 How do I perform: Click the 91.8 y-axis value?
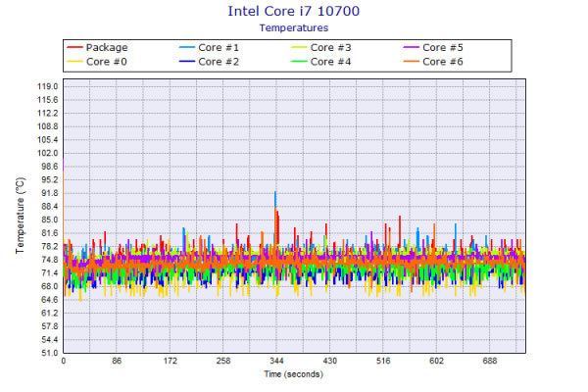[x=50, y=193]
